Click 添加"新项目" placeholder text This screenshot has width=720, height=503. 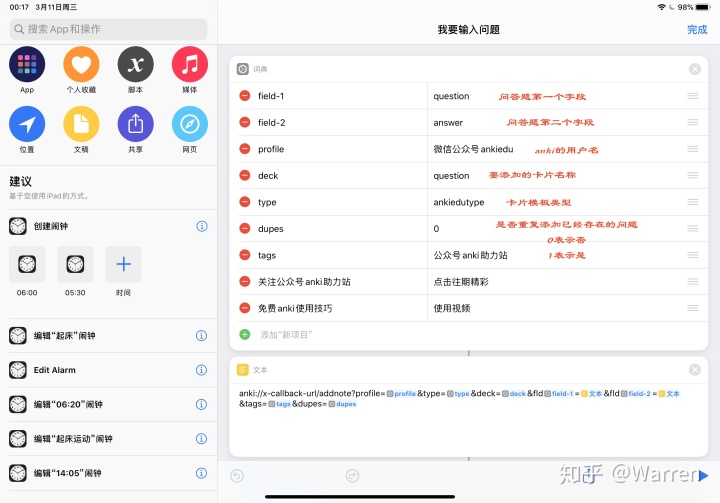[x=286, y=335]
